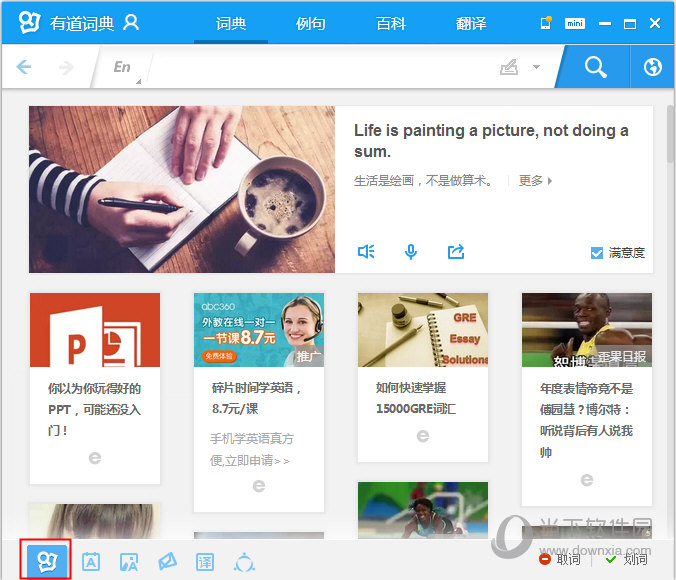Toggle 划词 selection translate option
This screenshot has height=580, width=676.
(x=626, y=560)
